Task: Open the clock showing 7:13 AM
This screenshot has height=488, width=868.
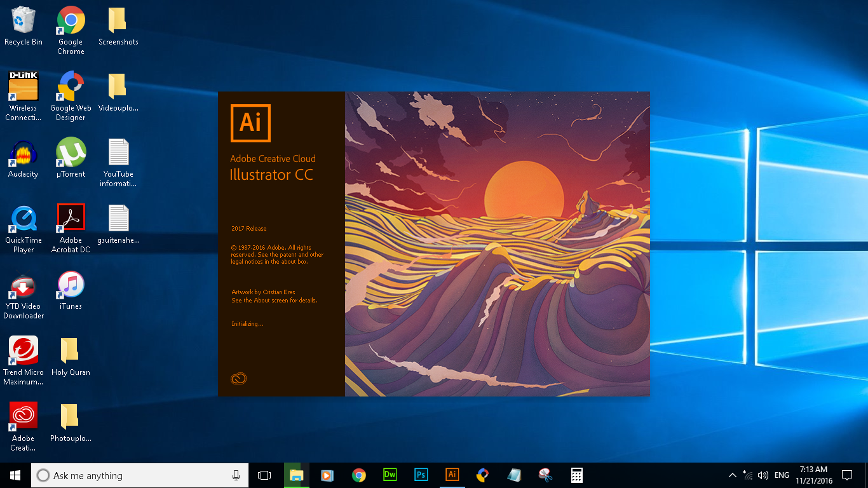Action: click(814, 475)
